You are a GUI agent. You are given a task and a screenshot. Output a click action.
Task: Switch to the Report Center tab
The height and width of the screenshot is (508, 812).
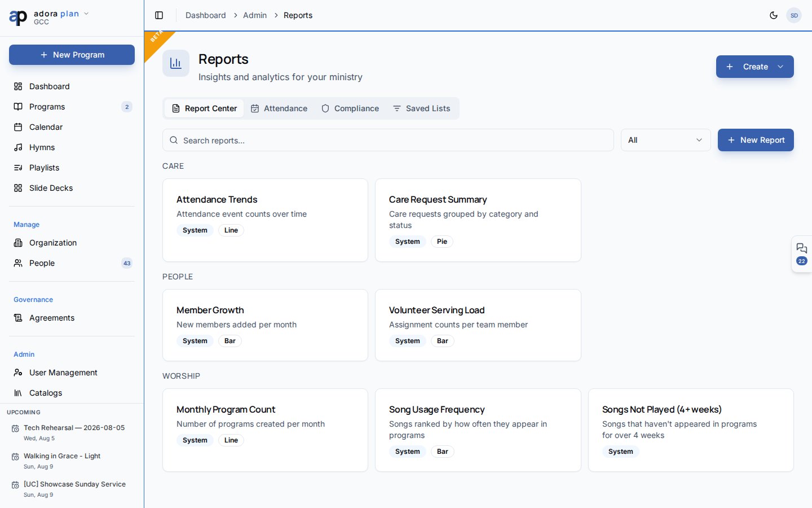[204, 108]
